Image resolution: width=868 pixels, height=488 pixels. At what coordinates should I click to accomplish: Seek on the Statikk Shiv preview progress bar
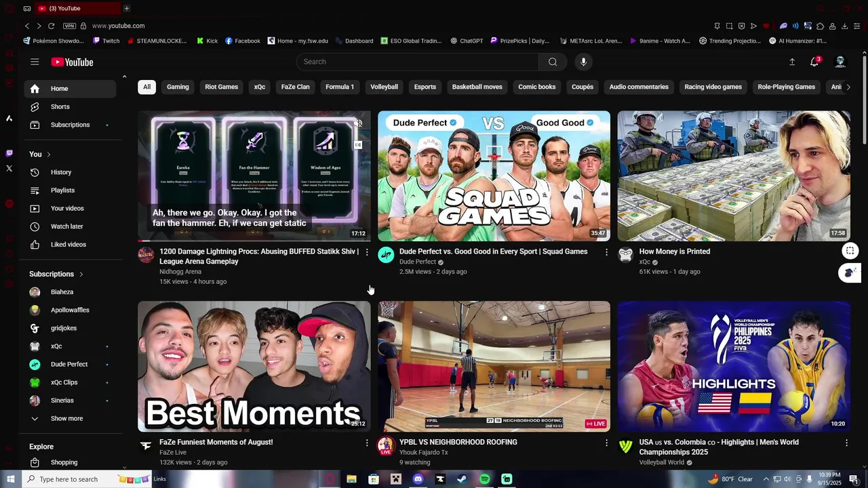[x=254, y=241]
